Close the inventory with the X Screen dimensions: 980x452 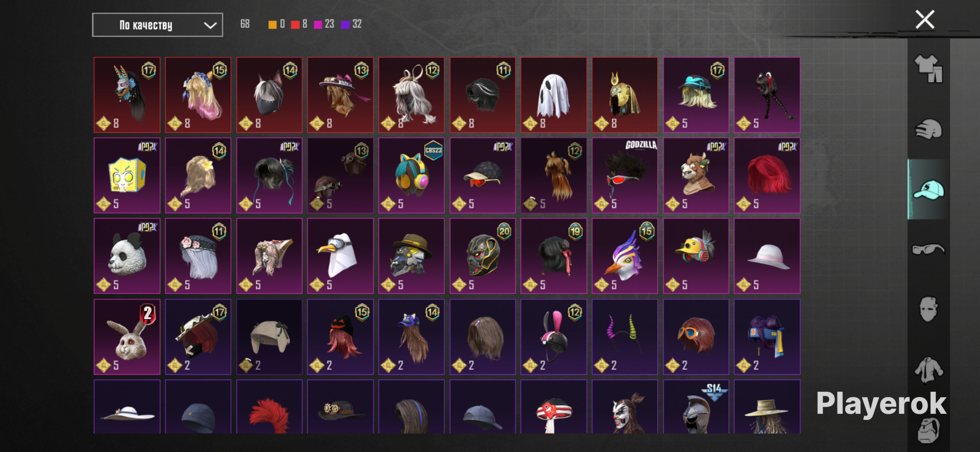[925, 20]
